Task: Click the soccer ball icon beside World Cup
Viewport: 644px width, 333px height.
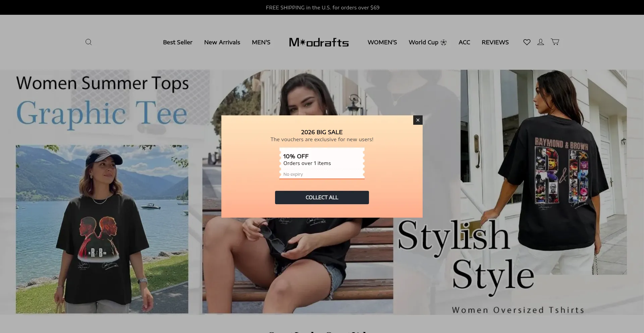Action: point(444,43)
